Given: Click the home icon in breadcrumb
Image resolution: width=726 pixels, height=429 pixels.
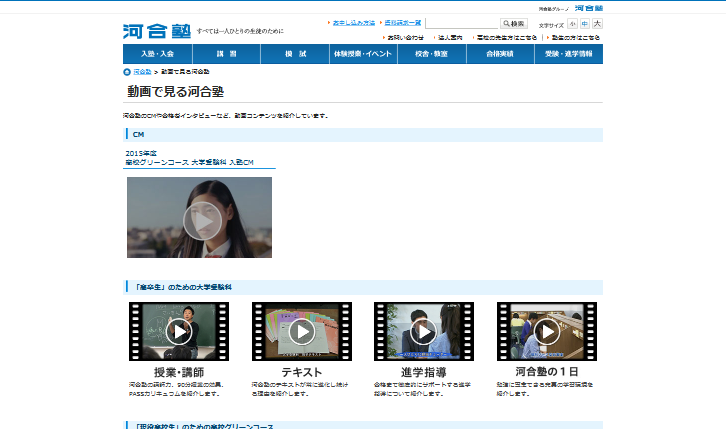Looking at the screenshot, I should [x=127, y=72].
